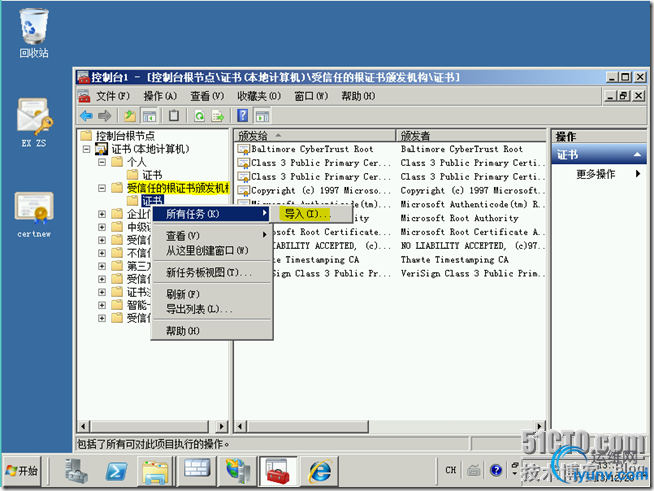Sort by the 颁发给 column header

coord(314,136)
